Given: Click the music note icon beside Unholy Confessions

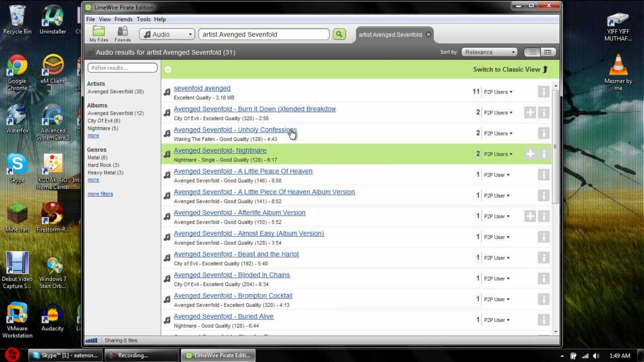Looking at the screenshot, I should pyautogui.click(x=167, y=134).
